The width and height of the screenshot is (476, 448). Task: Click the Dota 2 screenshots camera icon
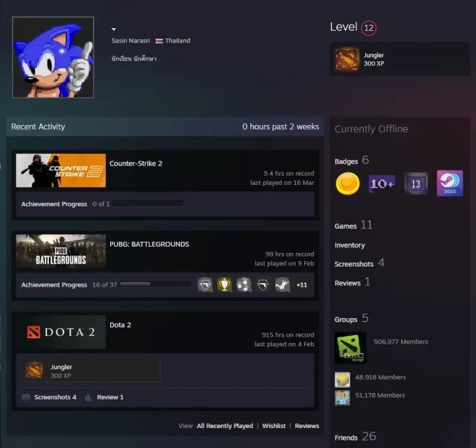click(x=26, y=397)
